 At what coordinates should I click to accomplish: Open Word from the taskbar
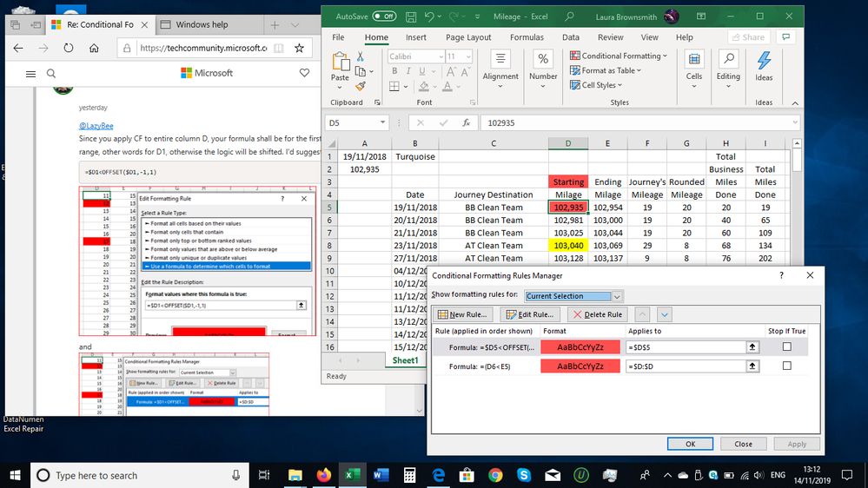(x=381, y=475)
